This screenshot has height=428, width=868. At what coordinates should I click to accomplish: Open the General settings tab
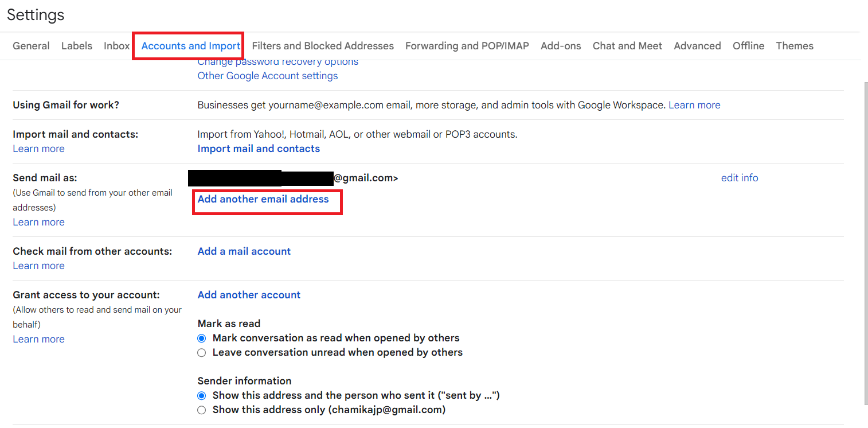pyautogui.click(x=31, y=46)
